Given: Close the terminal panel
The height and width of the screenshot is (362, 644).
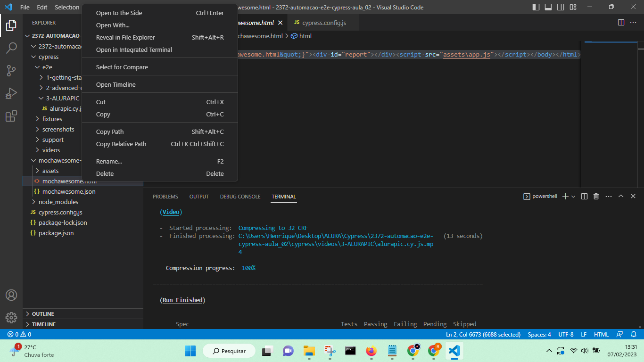Looking at the screenshot, I should coord(633,196).
